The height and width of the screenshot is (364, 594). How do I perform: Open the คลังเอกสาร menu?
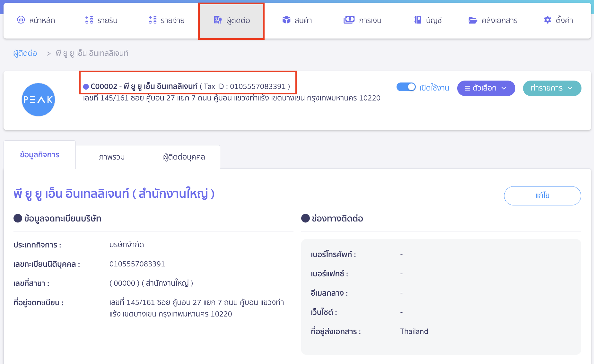click(493, 20)
